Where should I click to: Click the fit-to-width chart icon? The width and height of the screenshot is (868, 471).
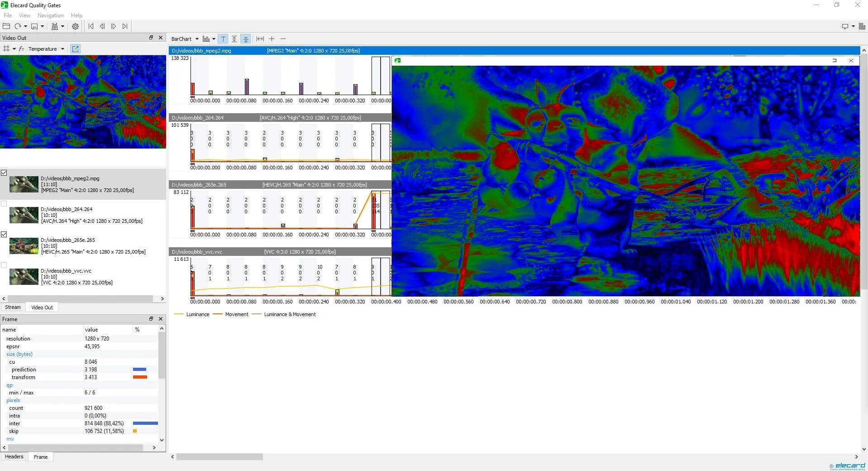pos(260,39)
